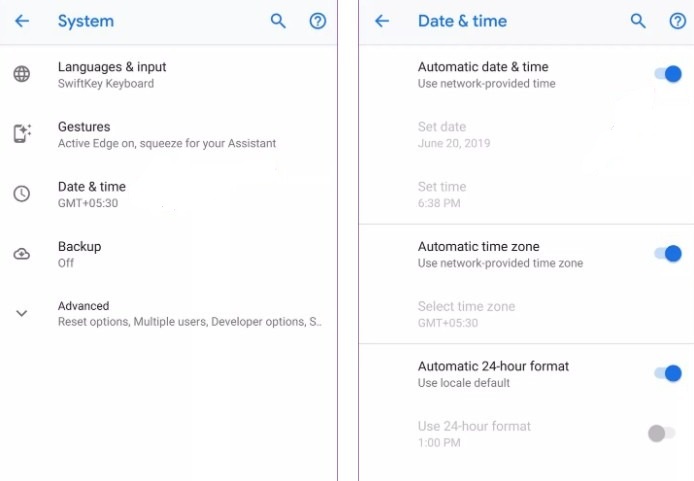
Task: Tap the Backup cloud icon
Action: [x=22, y=254]
